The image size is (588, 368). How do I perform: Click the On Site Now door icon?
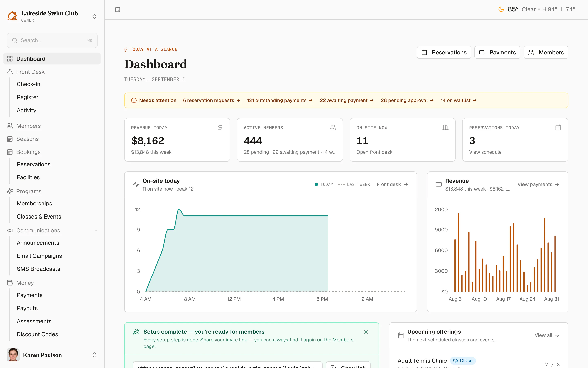(445, 128)
